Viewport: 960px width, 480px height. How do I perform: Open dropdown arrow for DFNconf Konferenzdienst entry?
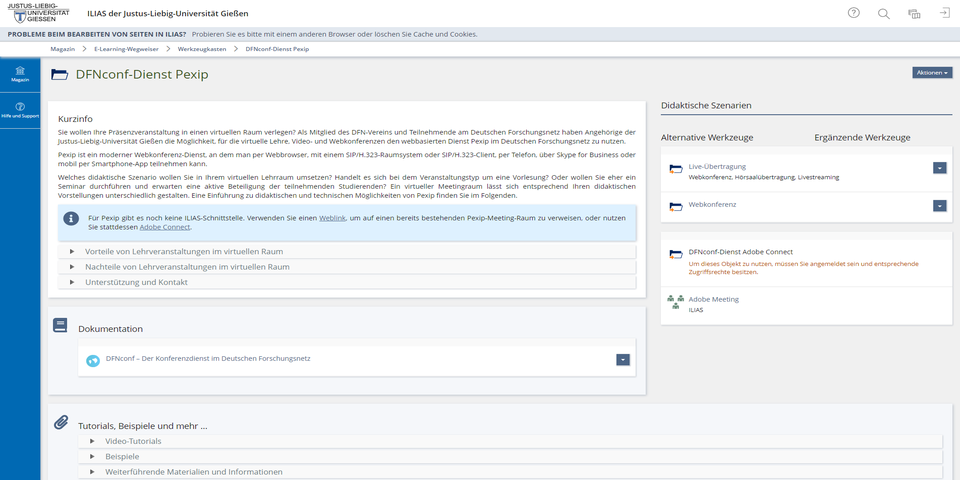623,359
